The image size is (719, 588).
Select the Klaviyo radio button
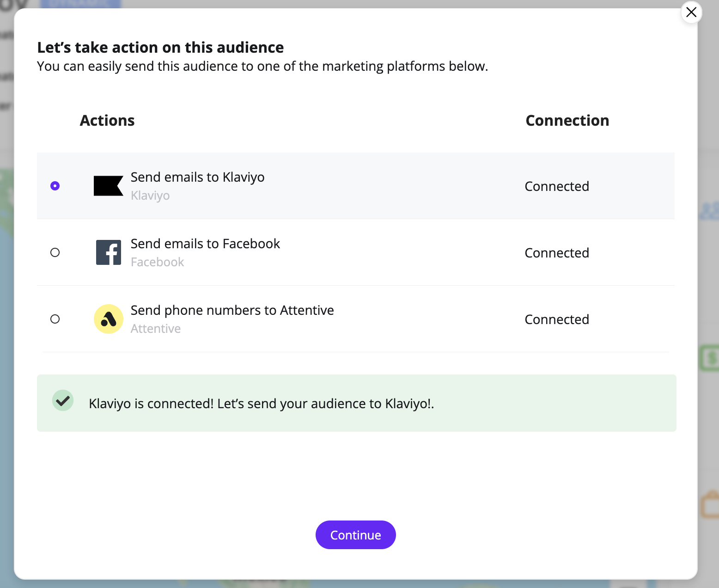coord(55,186)
